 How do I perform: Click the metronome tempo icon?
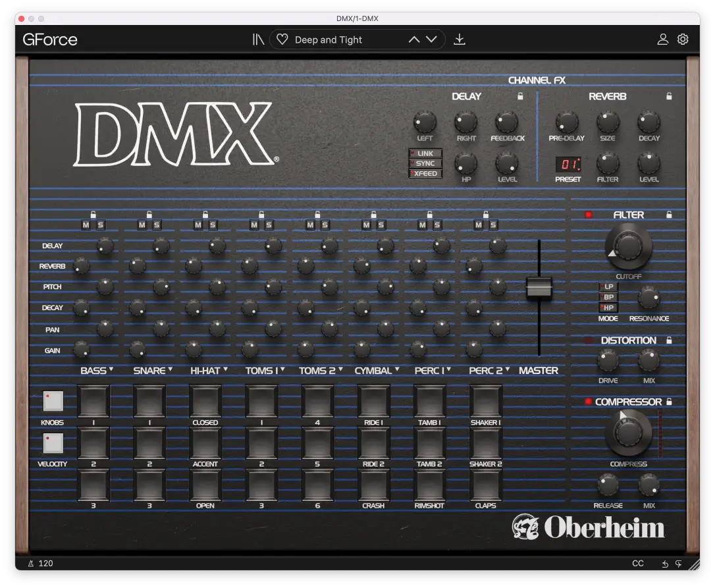(x=31, y=564)
